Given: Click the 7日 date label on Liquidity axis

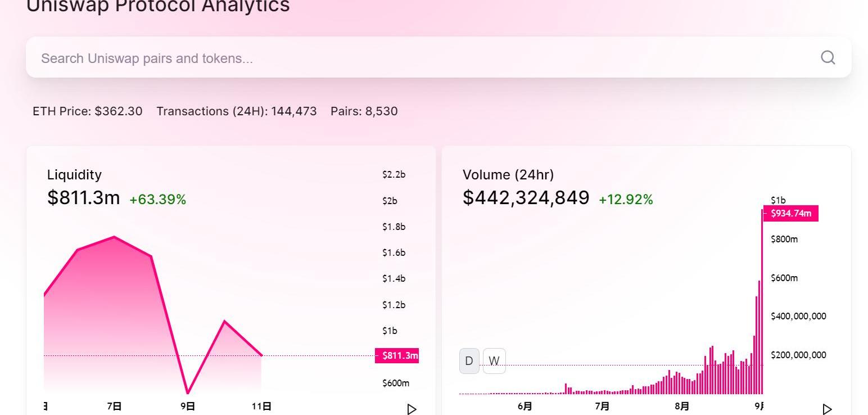Looking at the screenshot, I should point(114,406).
